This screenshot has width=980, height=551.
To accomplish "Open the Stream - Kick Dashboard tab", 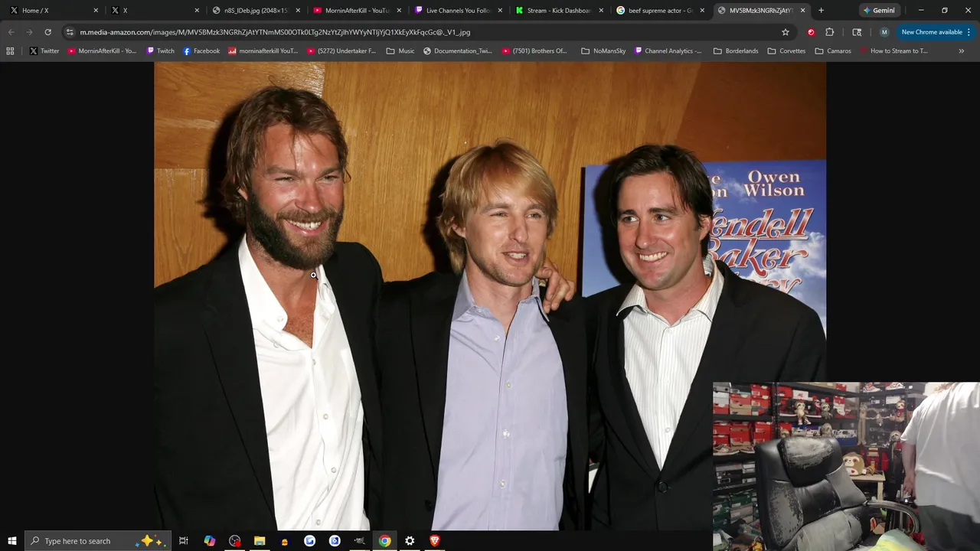I will 559,11.
